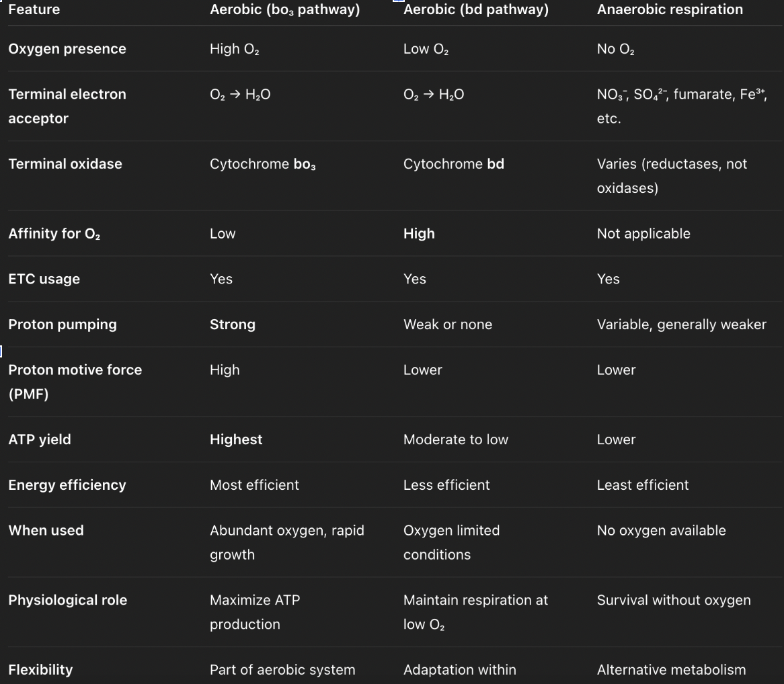
Task: Click the "Abundant oxygen, rapid growth" cell
Action: [286, 542]
